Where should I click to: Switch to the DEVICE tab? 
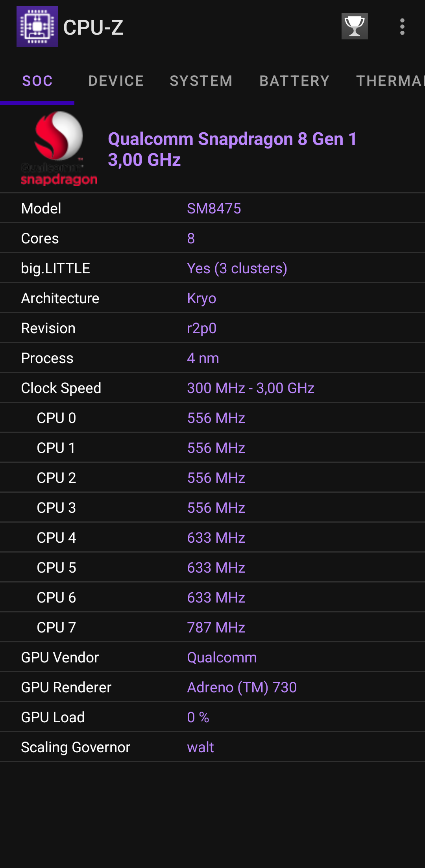pos(116,81)
